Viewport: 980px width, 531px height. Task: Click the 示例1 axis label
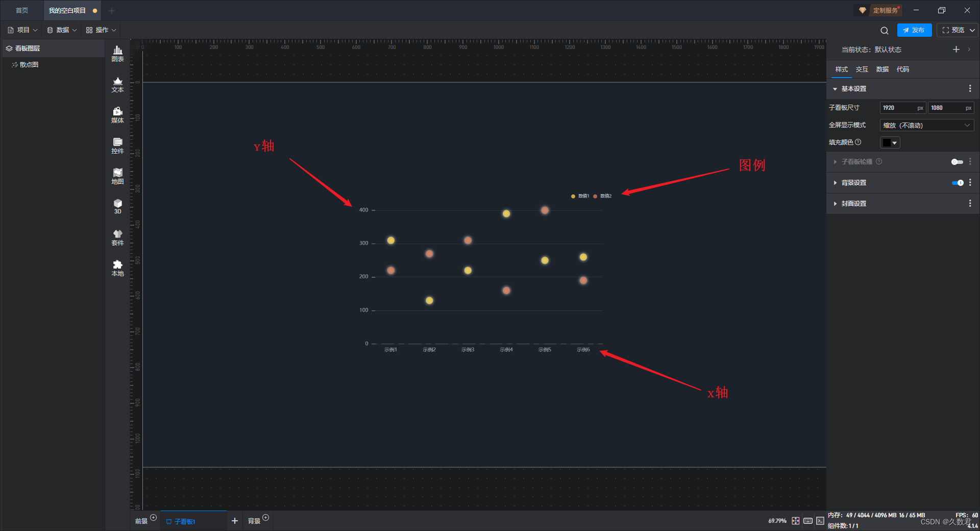(390, 350)
